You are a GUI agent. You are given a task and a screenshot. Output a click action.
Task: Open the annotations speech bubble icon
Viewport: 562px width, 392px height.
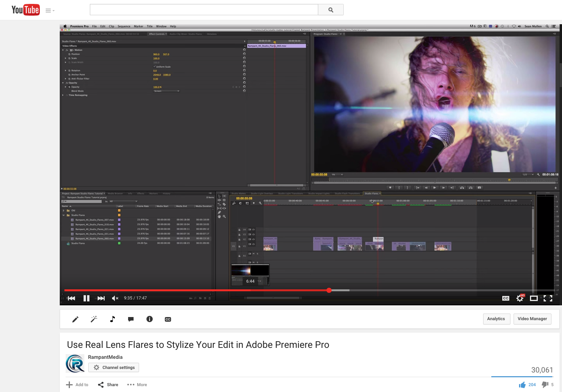click(131, 319)
